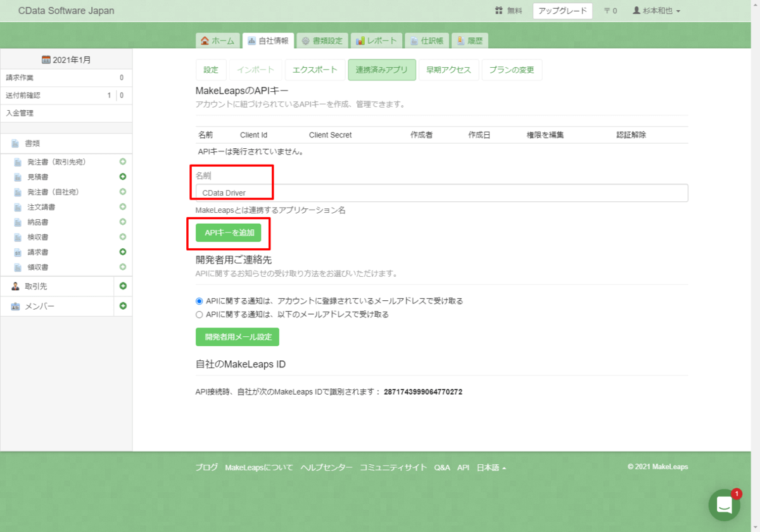Add new 取引先 with plus icon
The height and width of the screenshot is (532, 760).
pyautogui.click(x=123, y=286)
